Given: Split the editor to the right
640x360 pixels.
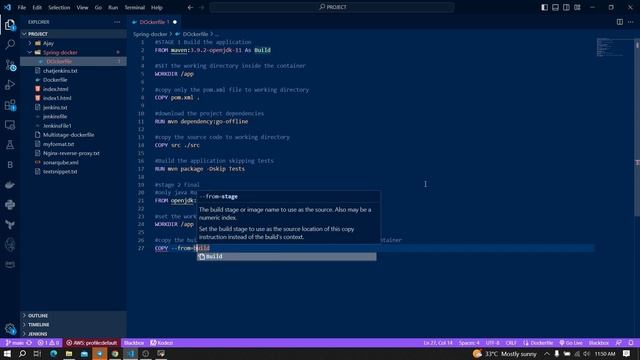Looking at the screenshot, I should click(x=620, y=22).
